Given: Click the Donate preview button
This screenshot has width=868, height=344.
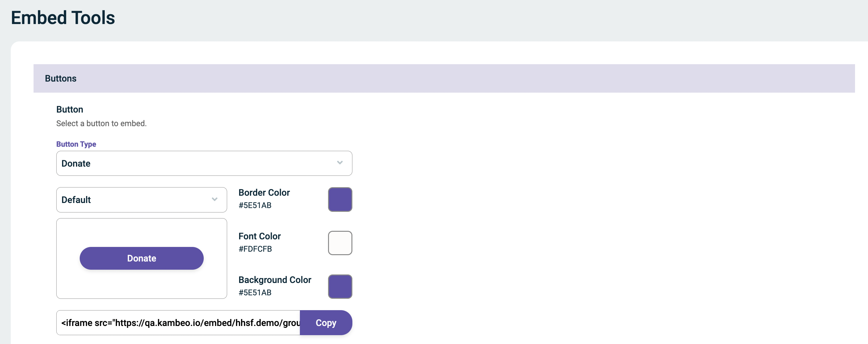Looking at the screenshot, I should [x=141, y=258].
